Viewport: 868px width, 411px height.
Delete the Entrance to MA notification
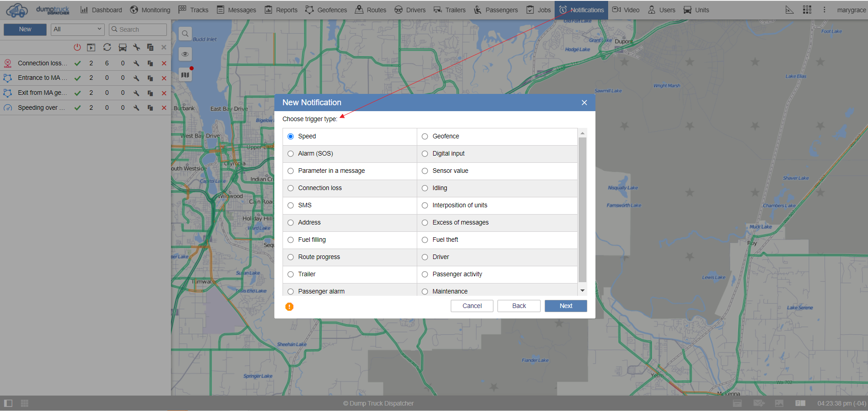tap(164, 78)
